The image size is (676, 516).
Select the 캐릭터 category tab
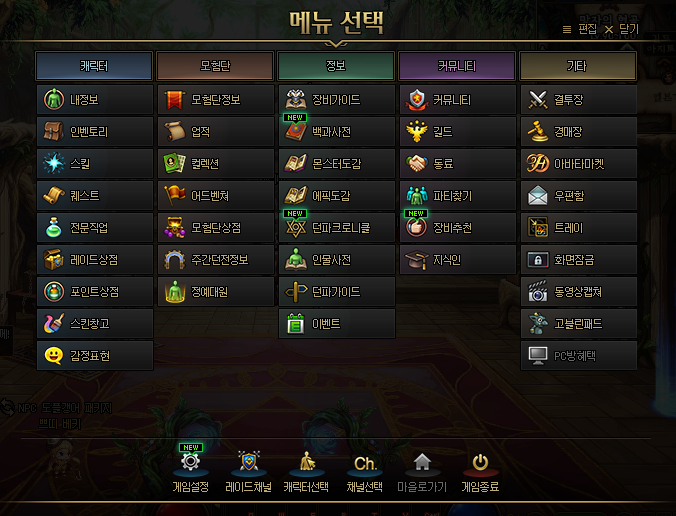[94, 66]
